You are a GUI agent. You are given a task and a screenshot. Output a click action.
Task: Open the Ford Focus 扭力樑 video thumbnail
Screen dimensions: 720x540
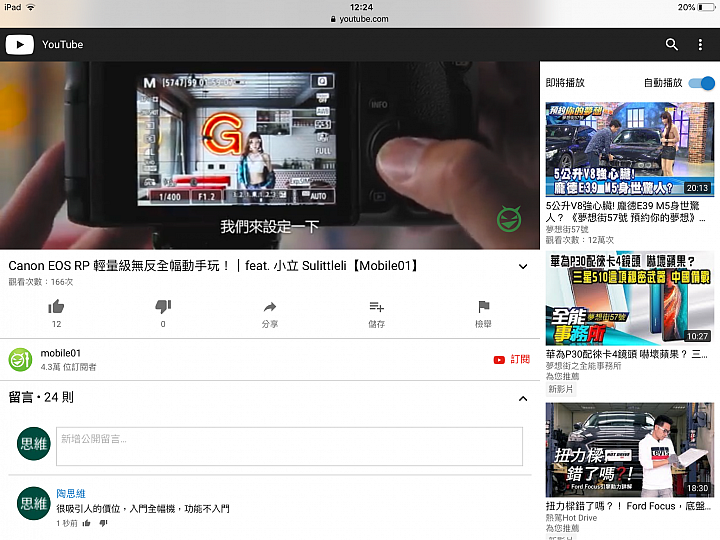(630, 450)
